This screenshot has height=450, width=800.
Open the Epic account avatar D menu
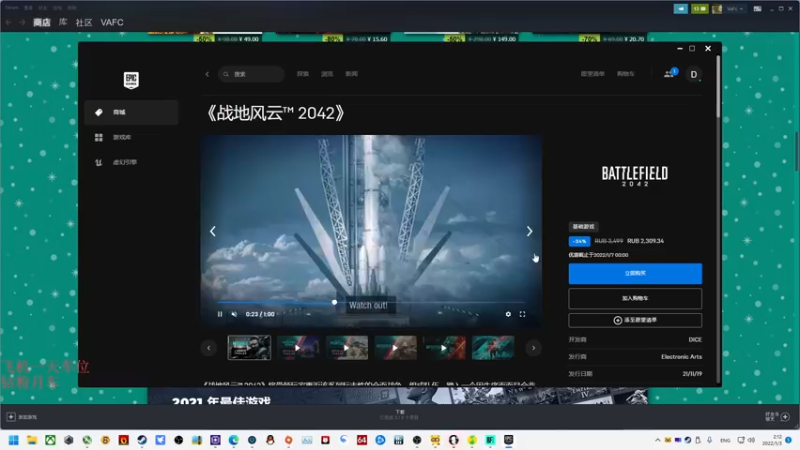pos(694,74)
